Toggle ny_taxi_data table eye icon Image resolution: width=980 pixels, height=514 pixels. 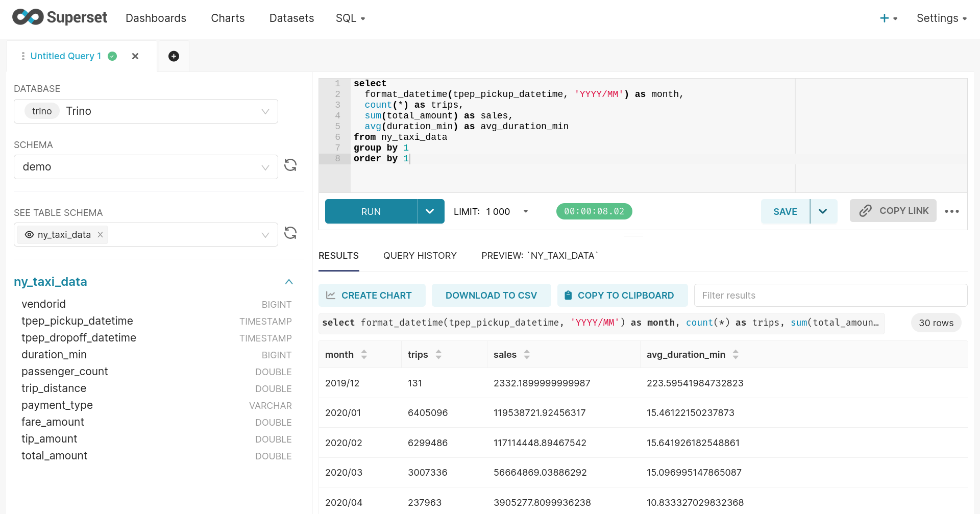tap(30, 235)
